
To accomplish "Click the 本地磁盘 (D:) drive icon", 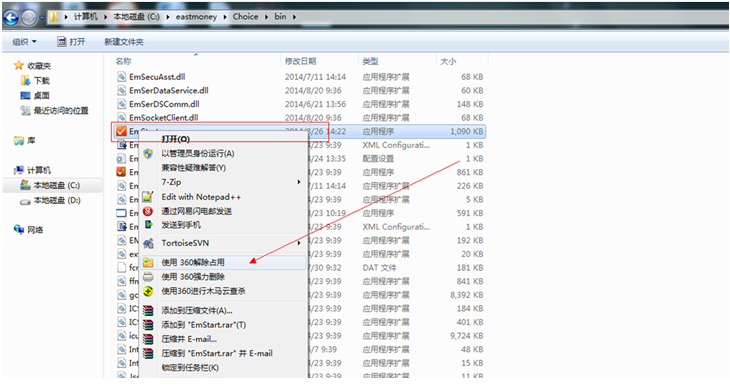I will tap(25, 201).
